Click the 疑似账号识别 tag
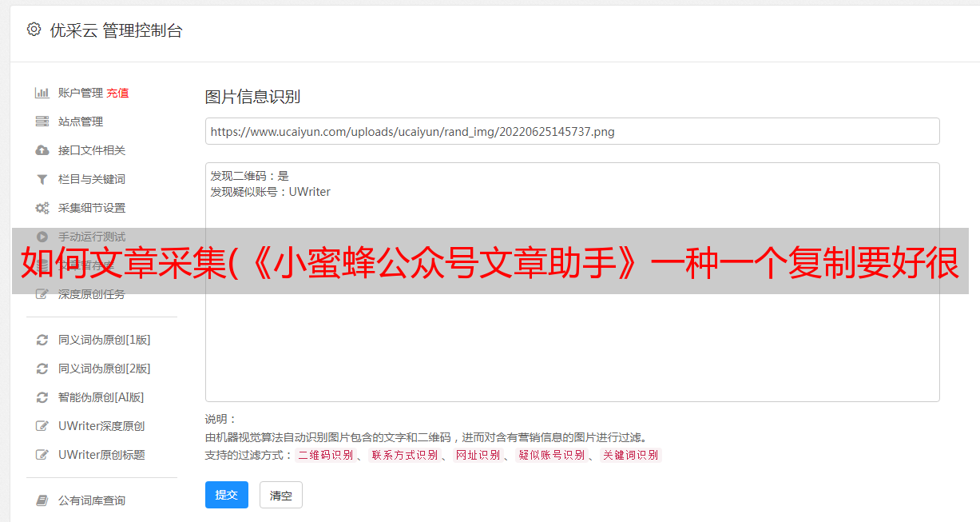 [x=551, y=455]
